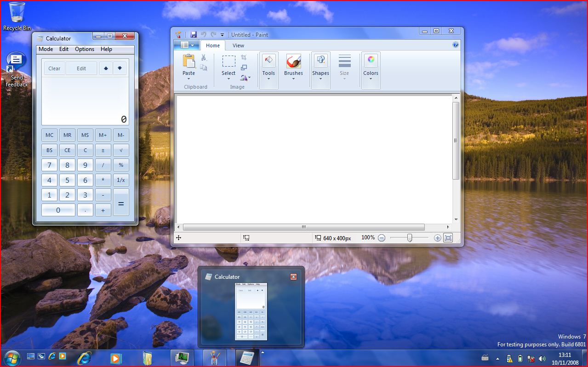Image resolution: width=588 pixels, height=367 pixels.
Task: Click the MS memory store button in Calculator
Action: (x=85, y=135)
